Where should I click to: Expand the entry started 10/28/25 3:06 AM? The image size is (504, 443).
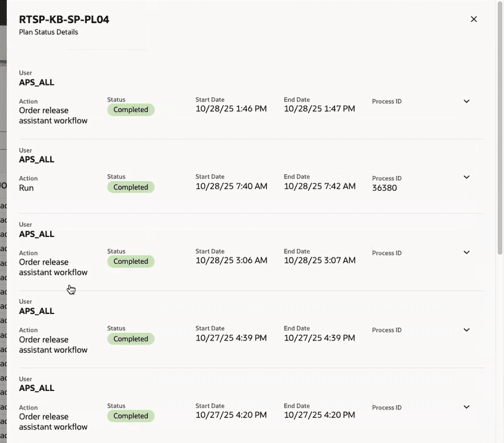point(467,252)
